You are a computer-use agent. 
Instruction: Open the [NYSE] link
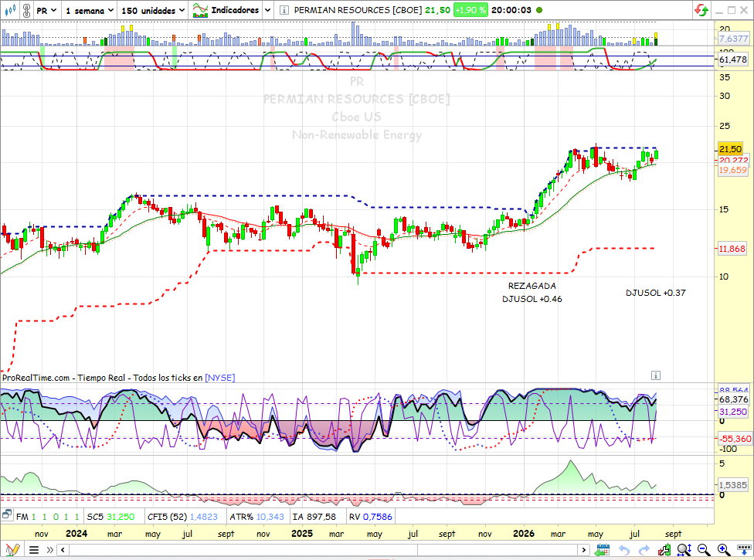tap(219, 378)
